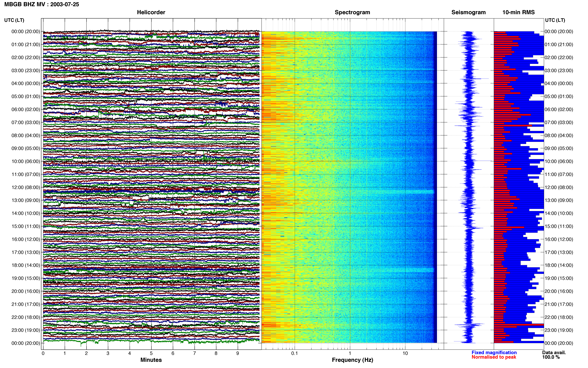The width and height of the screenshot is (588, 368).
Task: Select the 'Seismogram' panel heading
Action: [468, 12]
